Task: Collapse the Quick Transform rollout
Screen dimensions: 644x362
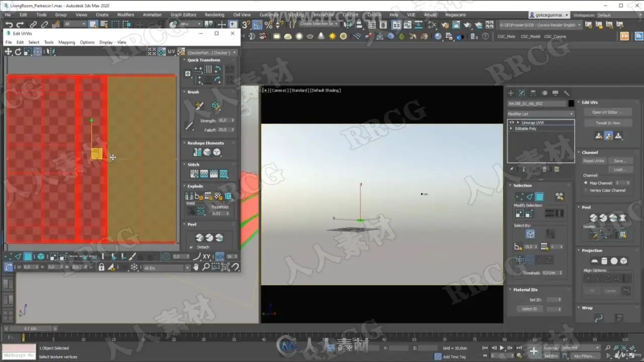Action: pyautogui.click(x=204, y=60)
